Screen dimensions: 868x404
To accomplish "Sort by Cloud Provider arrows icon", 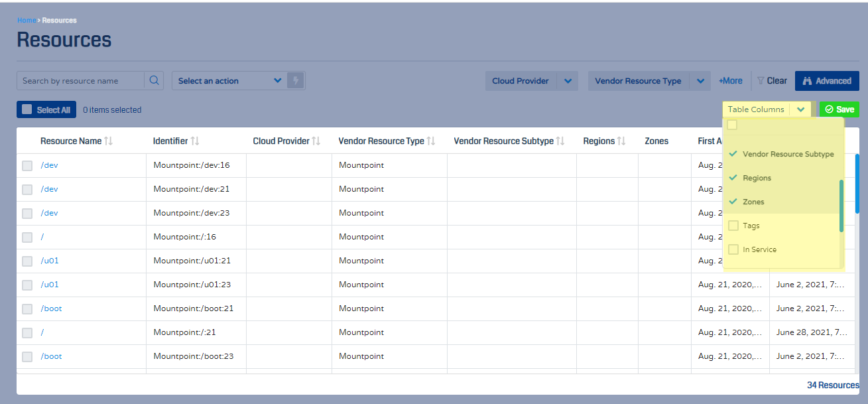I will point(316,141).
